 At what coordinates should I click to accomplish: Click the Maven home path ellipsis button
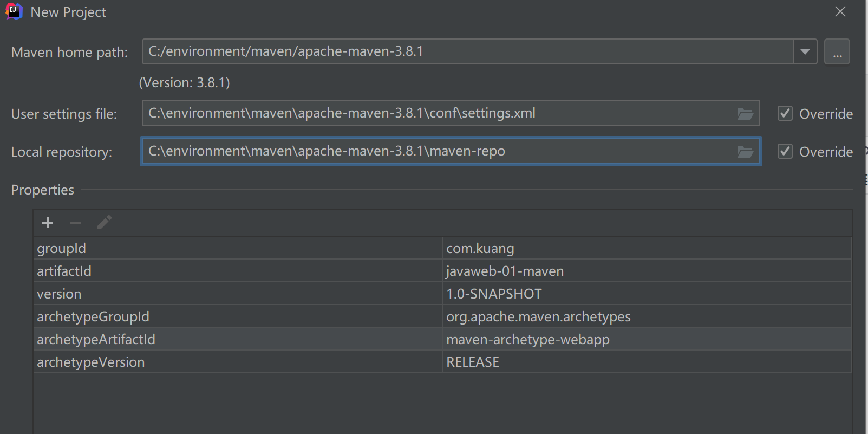coord(837,51)
